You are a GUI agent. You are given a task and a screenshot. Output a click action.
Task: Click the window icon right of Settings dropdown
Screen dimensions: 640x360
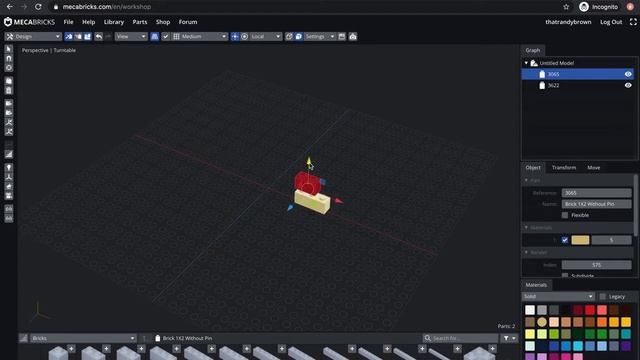[x=342, y=37]
